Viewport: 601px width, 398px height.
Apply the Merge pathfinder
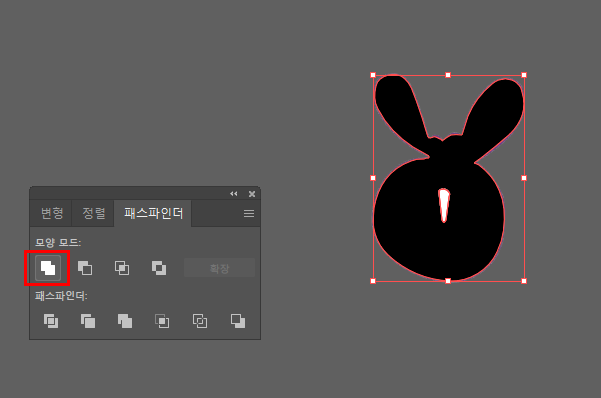pos(125,321)
